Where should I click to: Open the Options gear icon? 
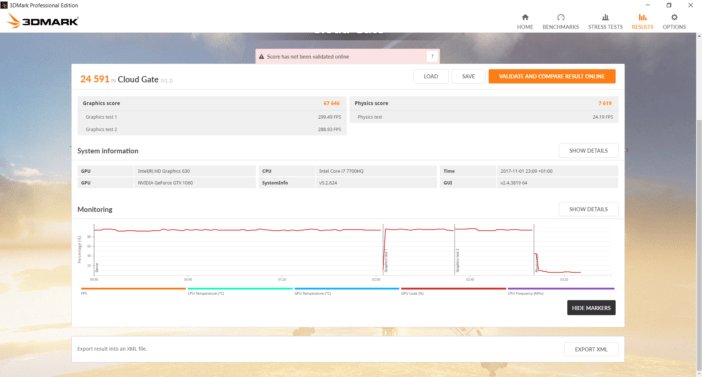pos(674,17)
